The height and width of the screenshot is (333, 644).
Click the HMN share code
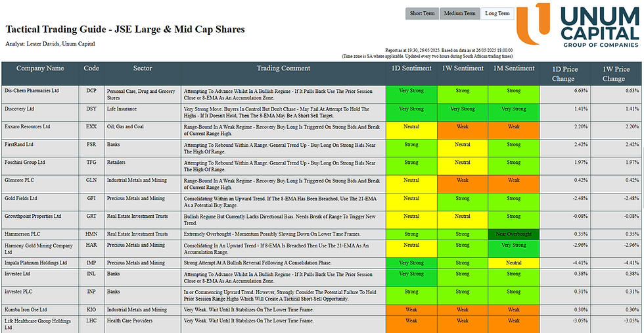click(91, 234)
